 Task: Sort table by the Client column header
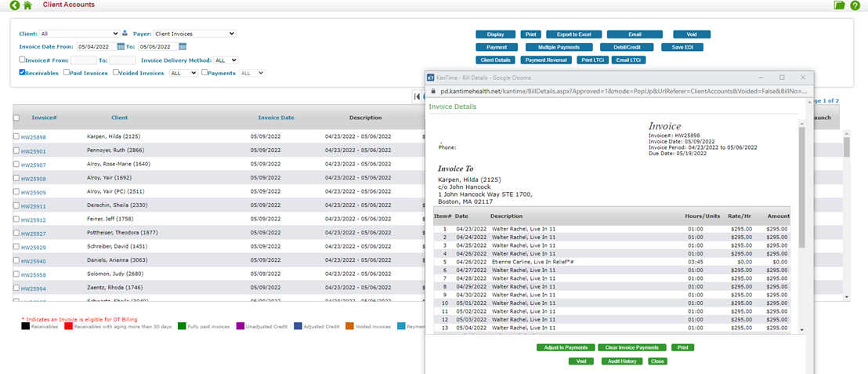(119, 118)
